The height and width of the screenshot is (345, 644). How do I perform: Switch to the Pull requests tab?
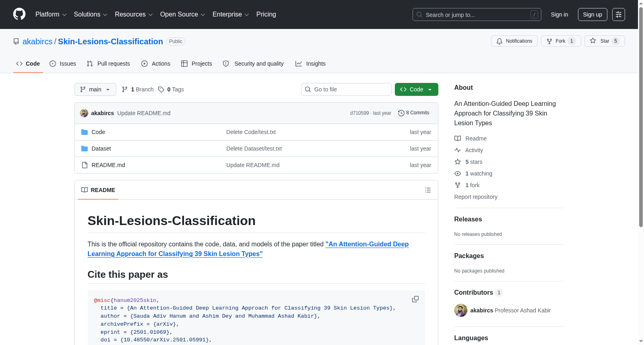click(x=108, y=64)
